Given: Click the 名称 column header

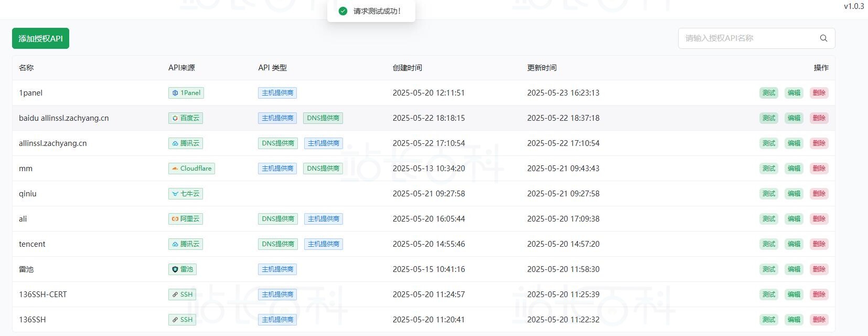Looking at the screenshot, I should tap(26, 68).
